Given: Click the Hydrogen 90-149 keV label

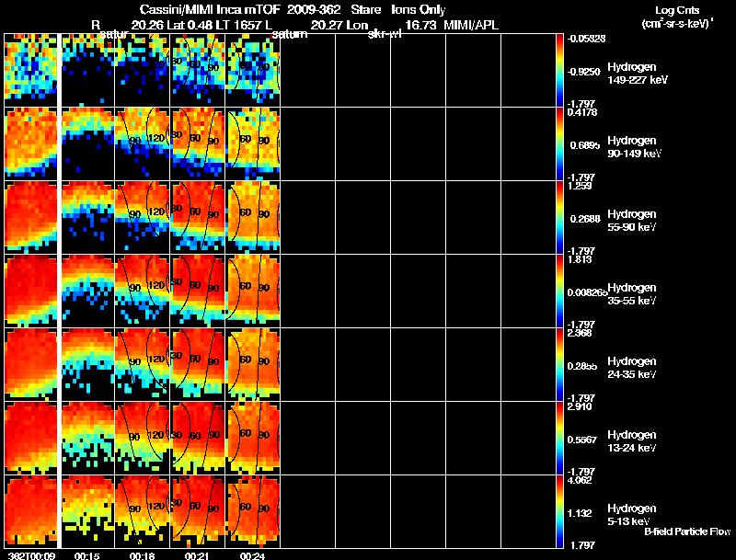Looking at the screenshot, I should (634, 147).
